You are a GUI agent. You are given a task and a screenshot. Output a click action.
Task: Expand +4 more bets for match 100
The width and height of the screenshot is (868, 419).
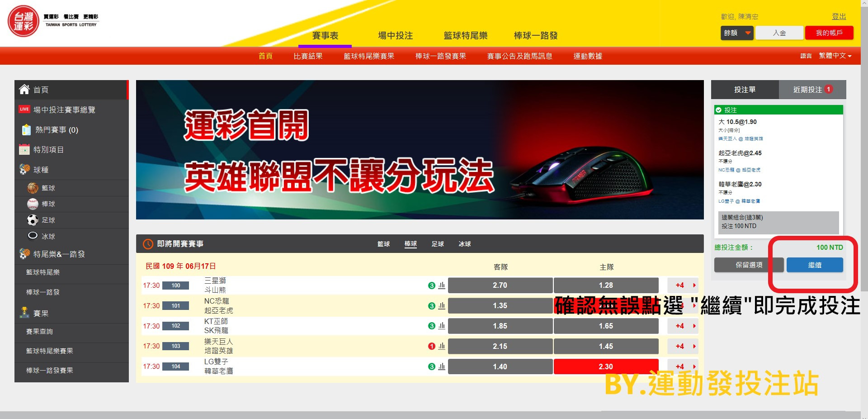[683, 285]
